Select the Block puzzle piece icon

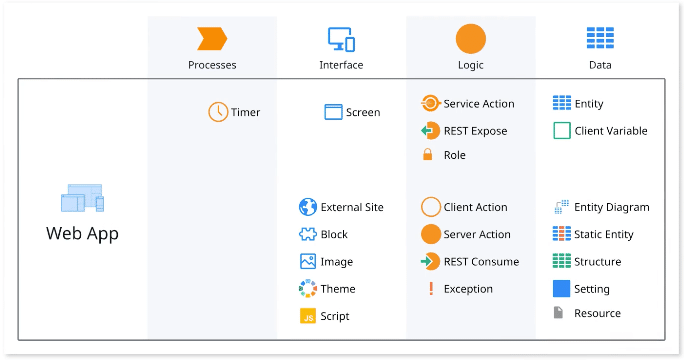click(x=308, y=234)
